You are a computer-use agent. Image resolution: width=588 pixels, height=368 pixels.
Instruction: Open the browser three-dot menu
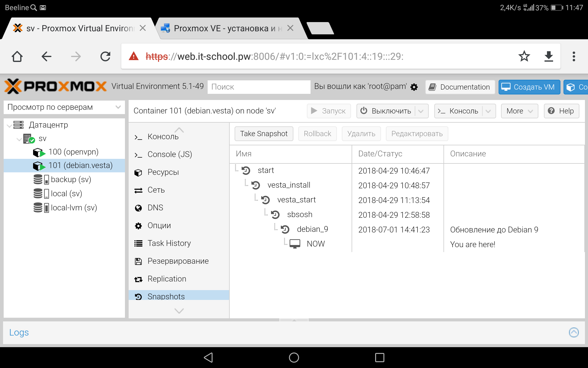pyautogui.click(x=574, y=56)
